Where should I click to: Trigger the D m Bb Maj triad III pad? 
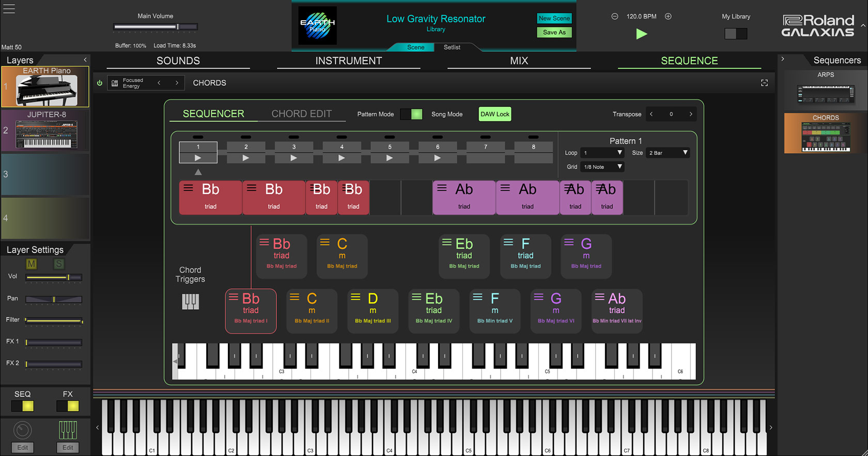tap(373, 311)
